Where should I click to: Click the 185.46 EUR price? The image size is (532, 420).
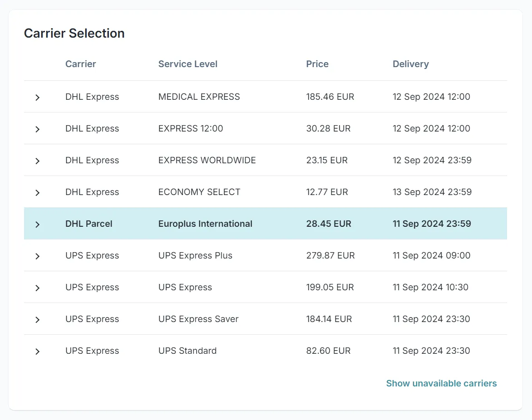(330, 97)
